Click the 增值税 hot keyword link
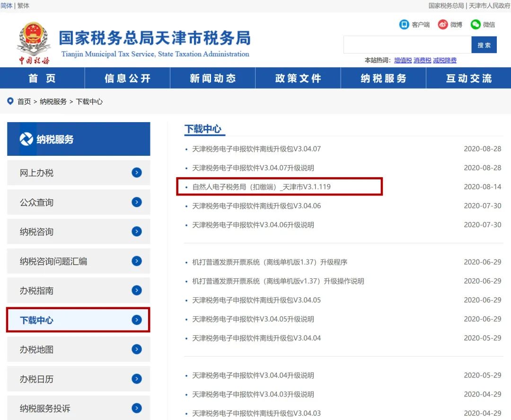 tap(403, 60)
